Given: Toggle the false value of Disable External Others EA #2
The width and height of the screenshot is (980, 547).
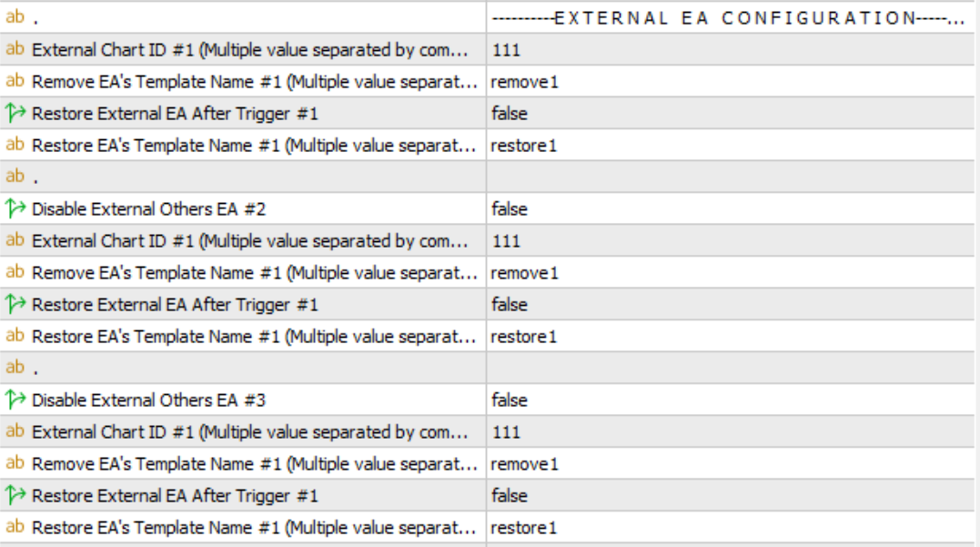Looking at the screenshot, I should tap(510, 209).
